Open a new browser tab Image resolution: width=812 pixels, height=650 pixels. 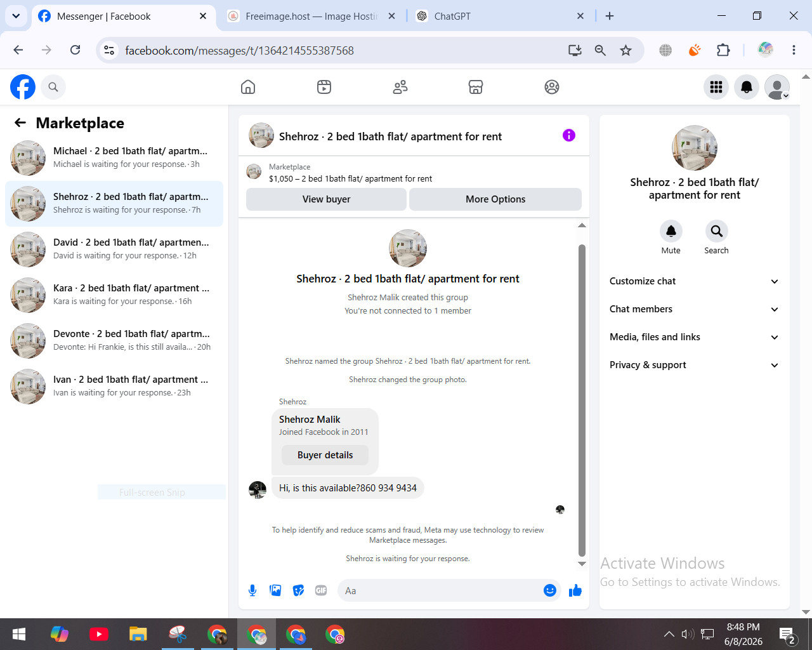coord(610,16)
